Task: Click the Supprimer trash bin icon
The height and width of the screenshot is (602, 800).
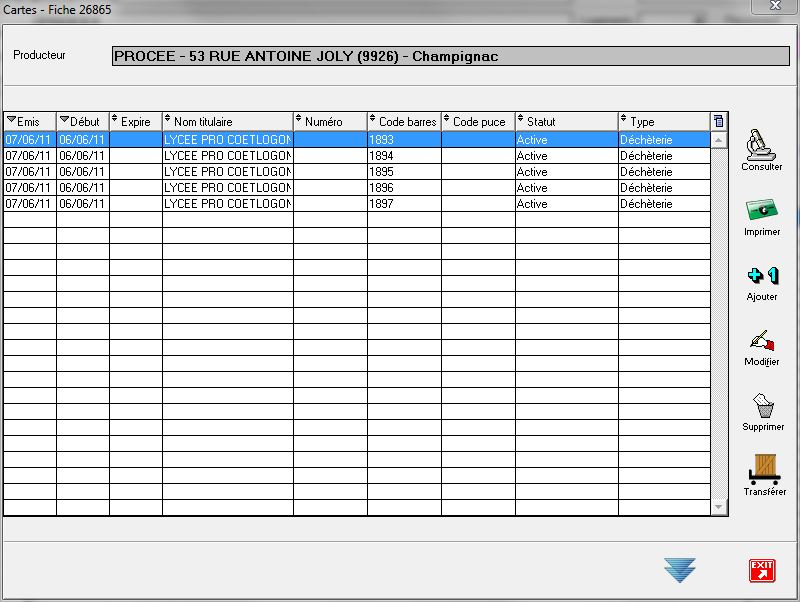Action: [763, 406]
